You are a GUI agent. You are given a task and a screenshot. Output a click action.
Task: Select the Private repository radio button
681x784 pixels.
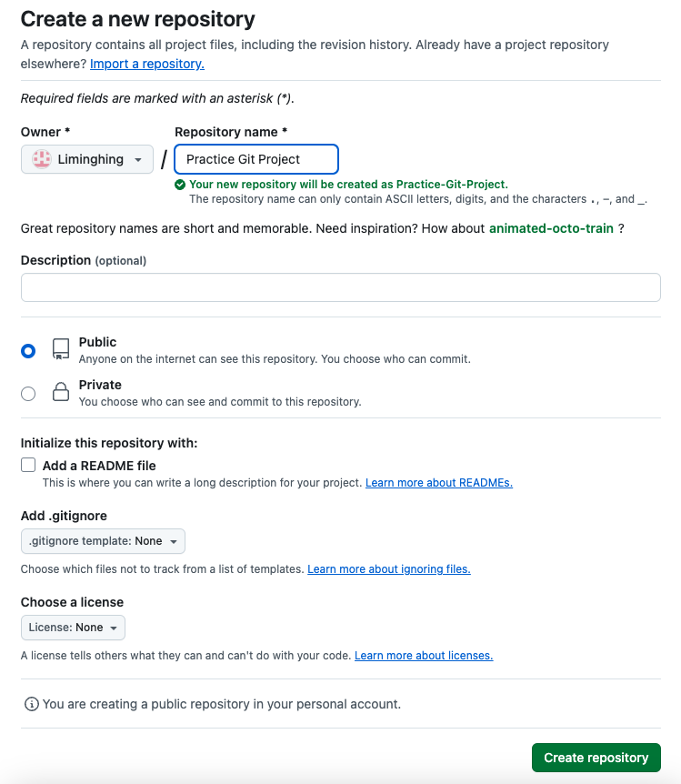click(28, 393)
